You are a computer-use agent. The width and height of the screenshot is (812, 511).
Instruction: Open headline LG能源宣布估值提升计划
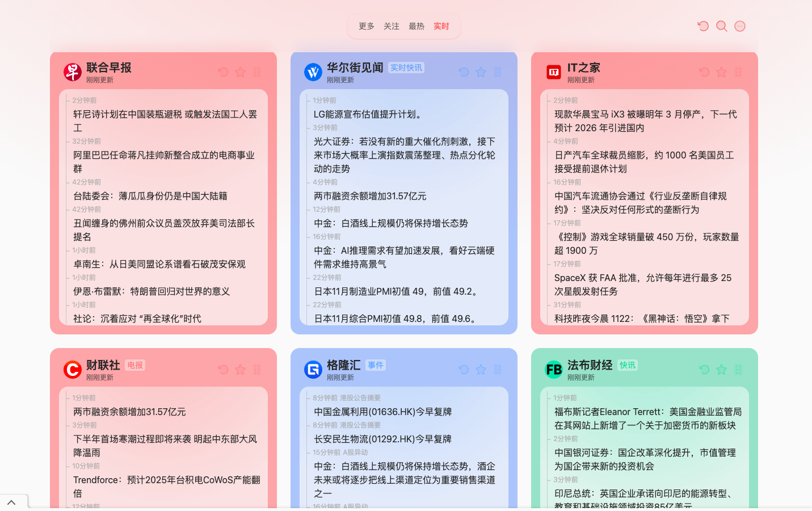click(369, 114)
